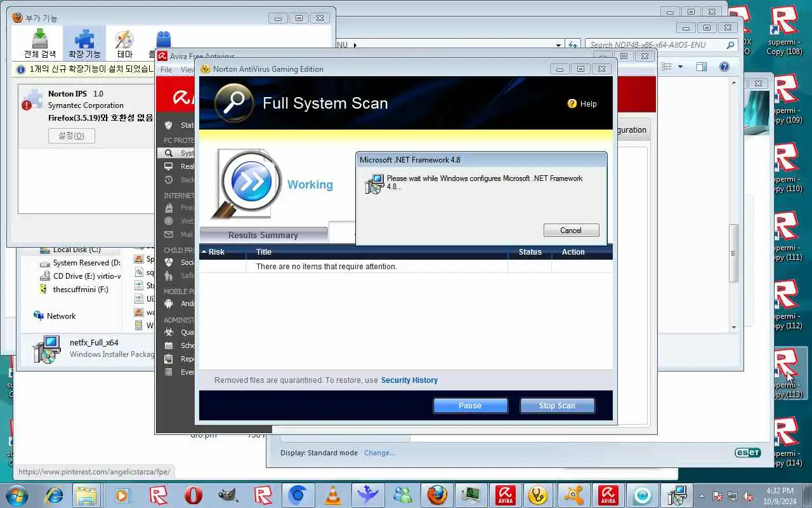This screenshot has width=812, height=508.
Task: Pause the Norton full system scan
Action: click(x=470, y=406)
